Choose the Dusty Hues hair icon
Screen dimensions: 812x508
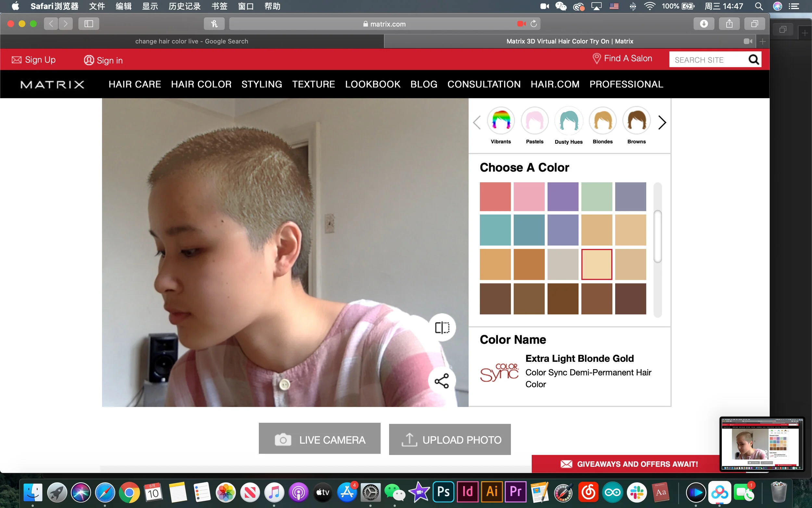coord(569,121)
